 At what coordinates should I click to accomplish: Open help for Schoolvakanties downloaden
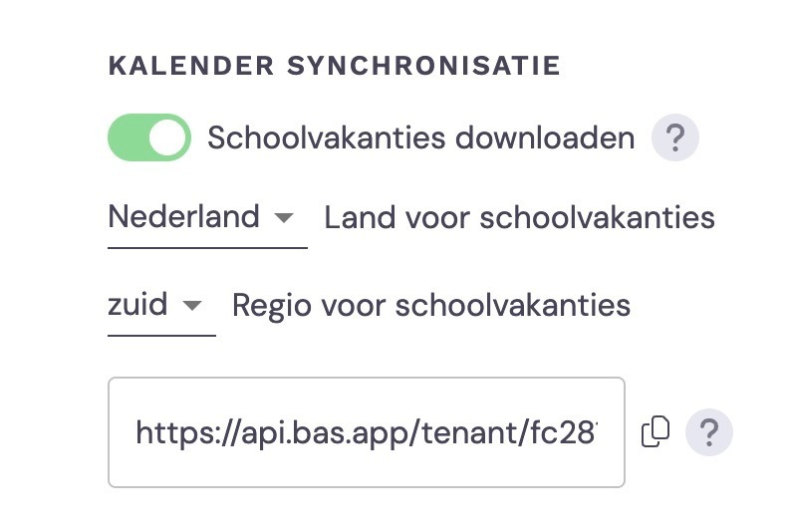(x=675, y=137)
